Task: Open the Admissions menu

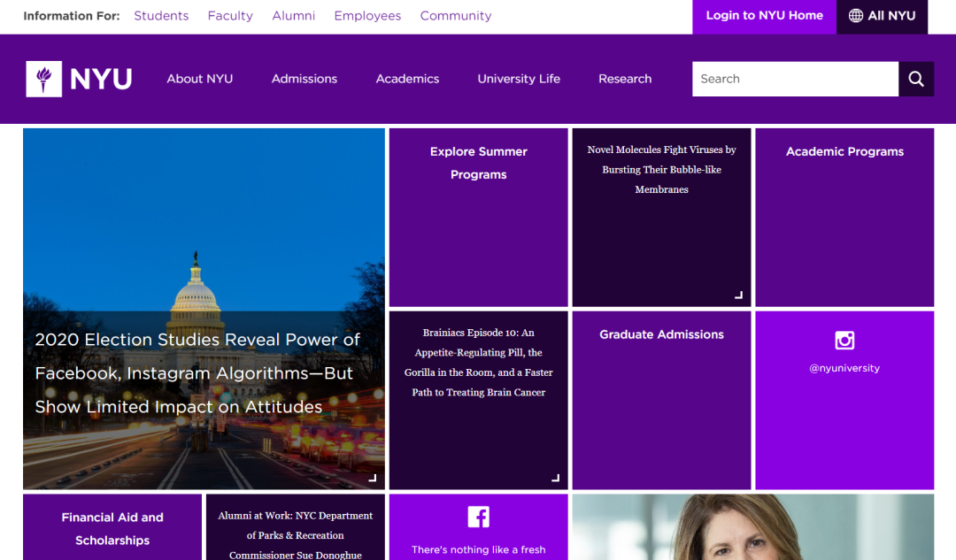Action: [x=305, y=79]
